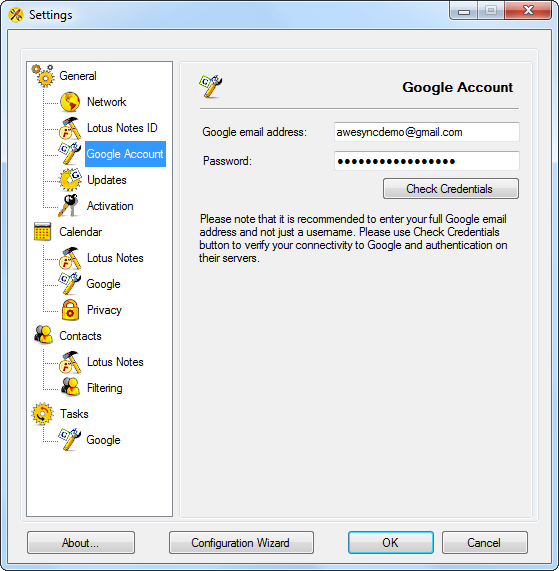The image size is (559, 571).
Task: Click the Lotus Notes ID hammer icon
Action: [x=70, y=128]
